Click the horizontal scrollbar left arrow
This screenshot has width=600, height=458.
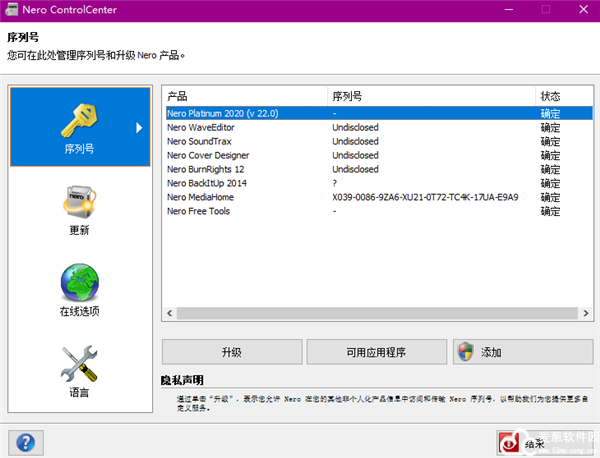click(x=170, y=313)
